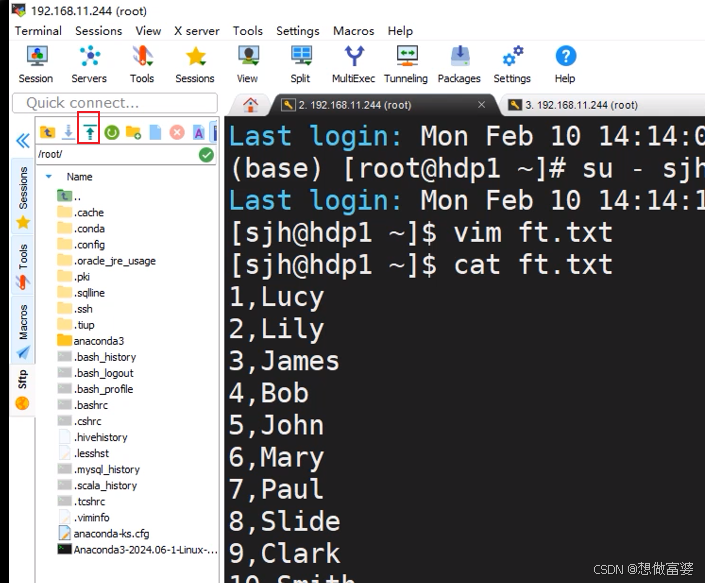Click the SFTP icon with letter A
705x583 pixels.
(199, 132)
